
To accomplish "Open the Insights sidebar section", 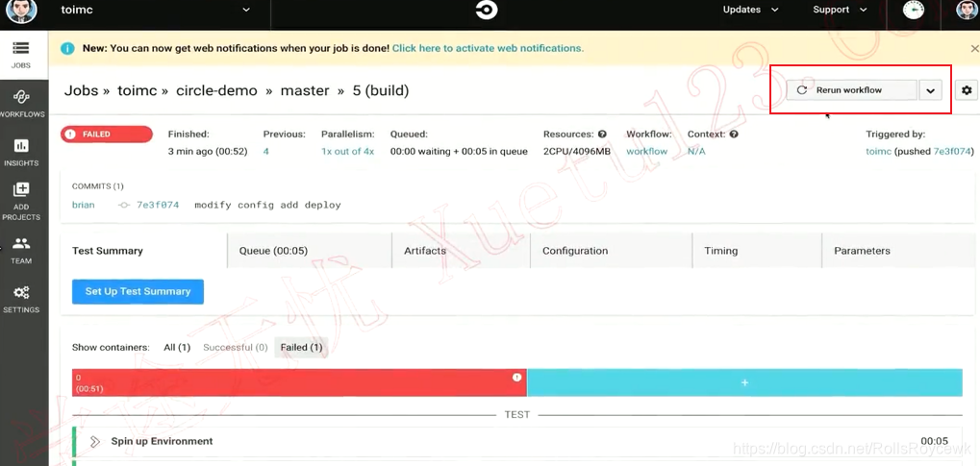I will pos(21,153).
